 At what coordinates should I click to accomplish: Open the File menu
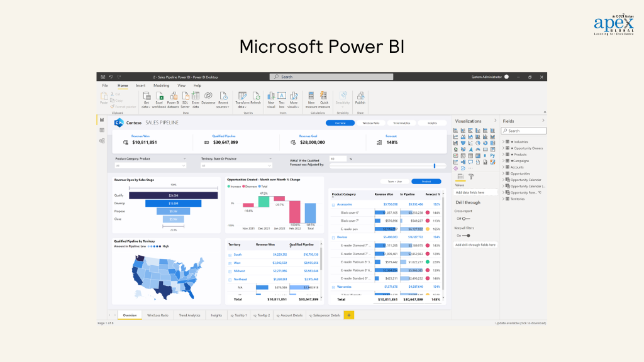click(105, 85)
